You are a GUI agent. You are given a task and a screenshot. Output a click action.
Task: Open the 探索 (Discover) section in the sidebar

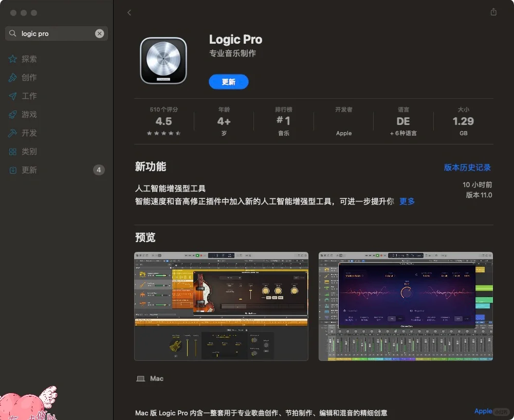[x=29, y=59]
